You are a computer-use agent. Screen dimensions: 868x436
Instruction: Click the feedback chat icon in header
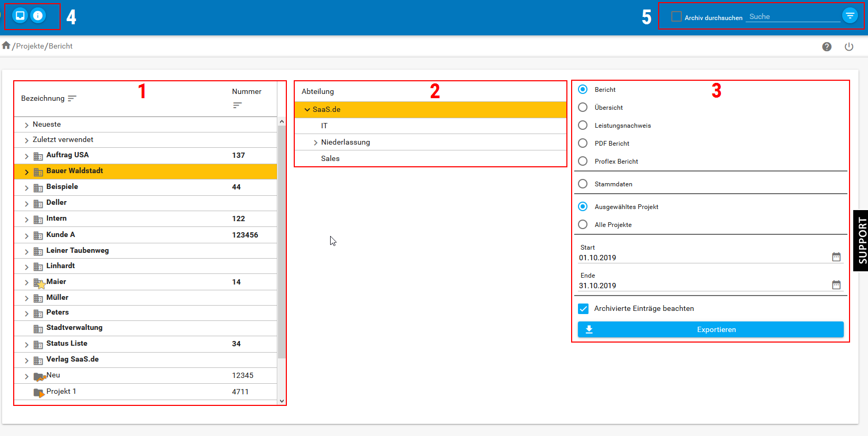(20, 15)
